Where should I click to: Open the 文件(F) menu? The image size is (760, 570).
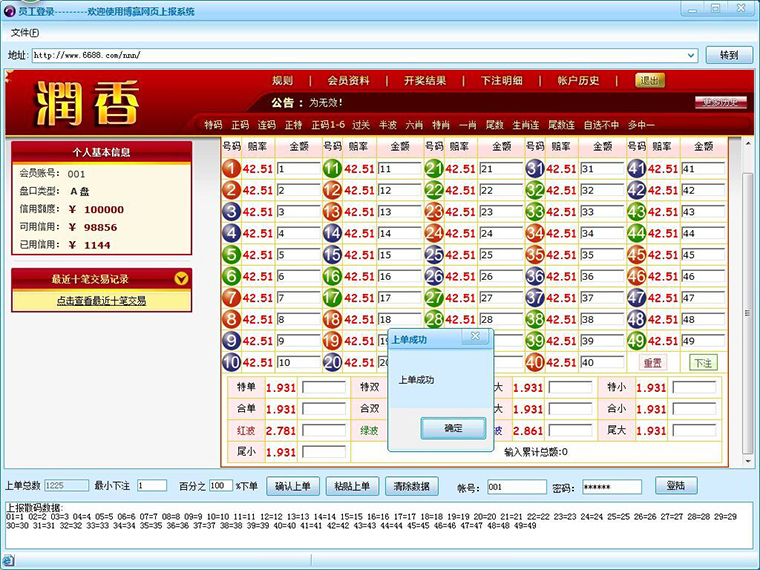pyautogui.click(x=25, y=32)
